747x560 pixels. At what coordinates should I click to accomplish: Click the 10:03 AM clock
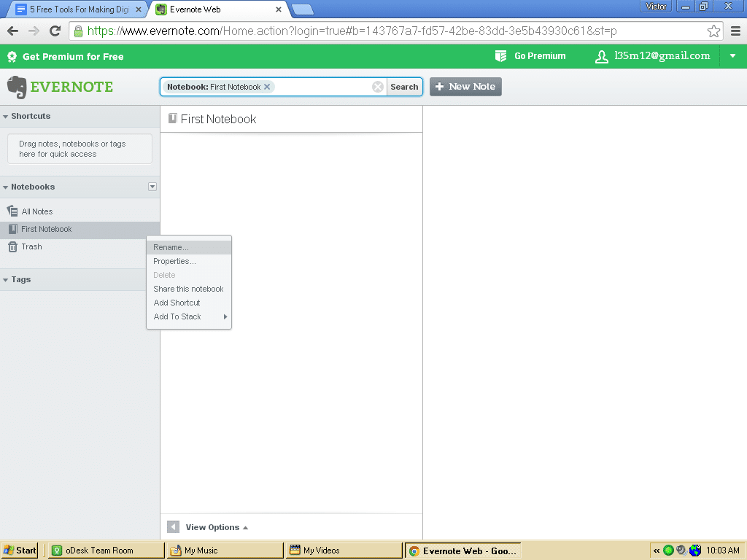723,551
